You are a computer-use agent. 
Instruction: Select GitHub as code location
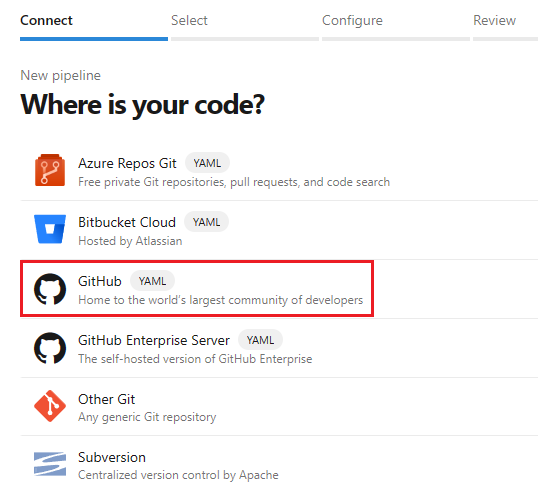click(x=279, y=289)
